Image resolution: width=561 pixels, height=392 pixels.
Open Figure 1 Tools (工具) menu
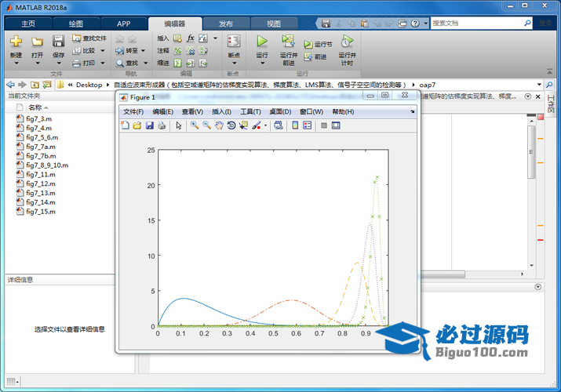click(x=250, y=112)
